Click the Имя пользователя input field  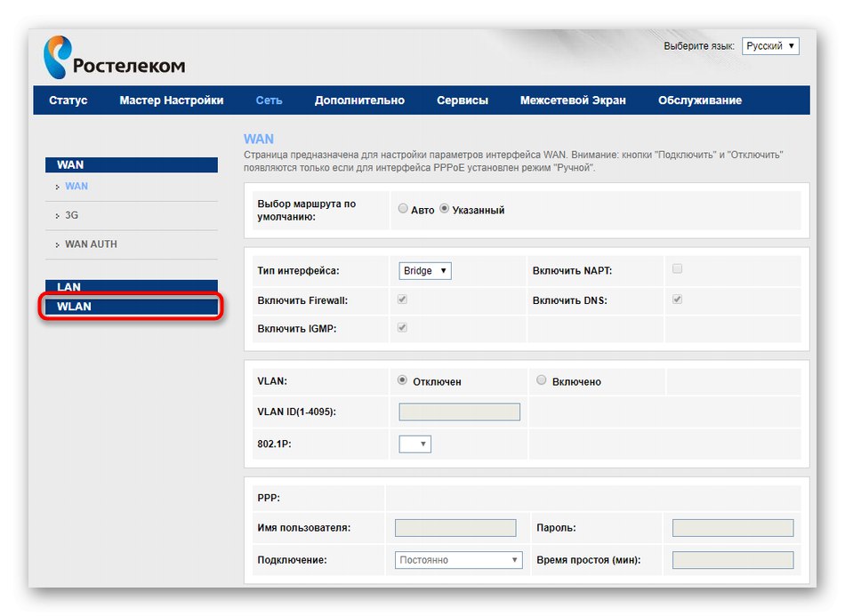pyautogui.click(x=455, y=528)
